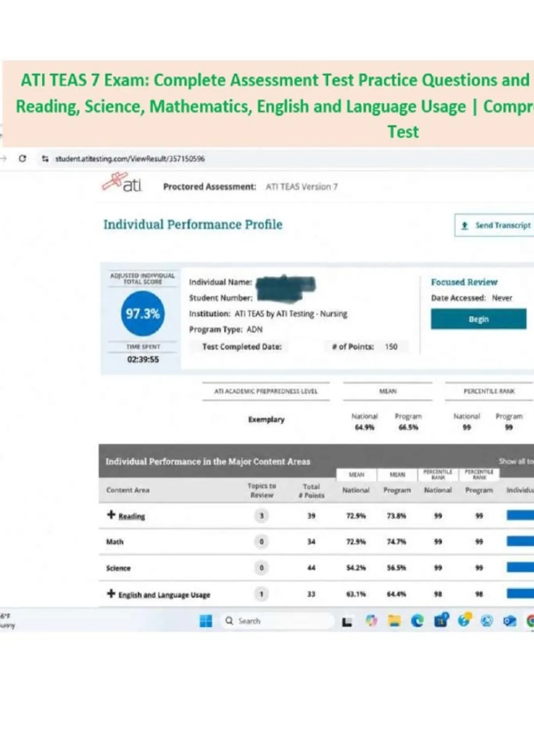Screen dimensions: 534x756
Task: Click Date Accessed Never text
Action: coord(471,298)
